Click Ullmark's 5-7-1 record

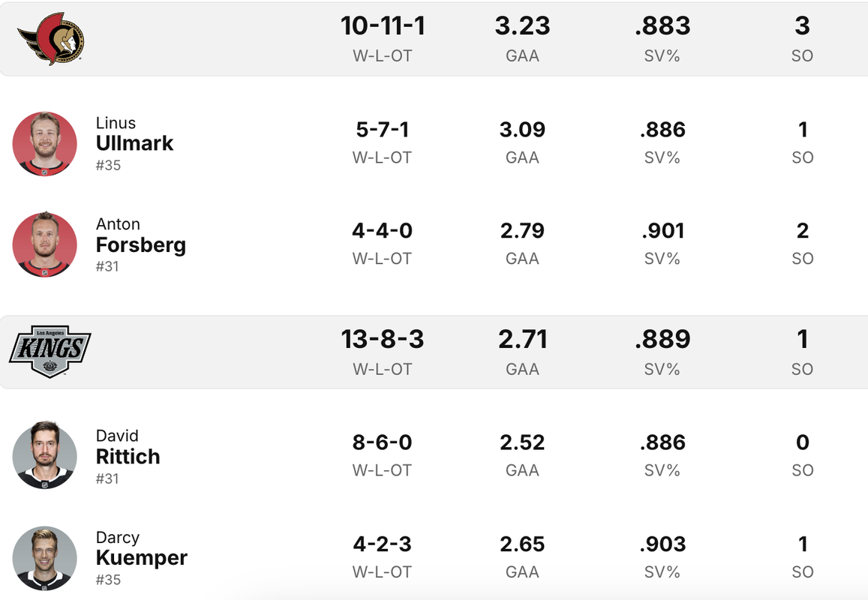click(x=383, y=130)
